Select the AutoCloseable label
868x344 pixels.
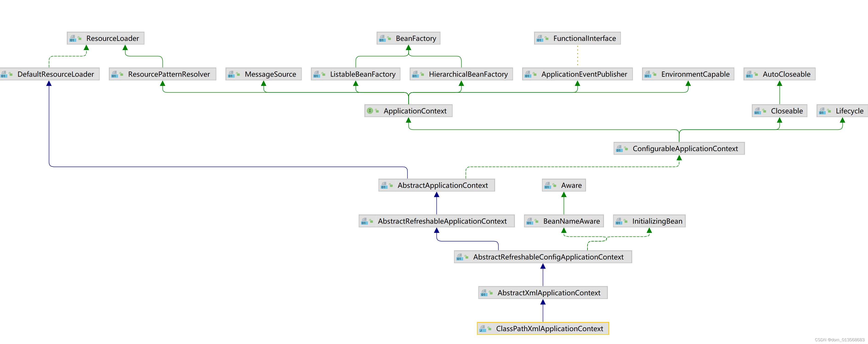[786, 74]
